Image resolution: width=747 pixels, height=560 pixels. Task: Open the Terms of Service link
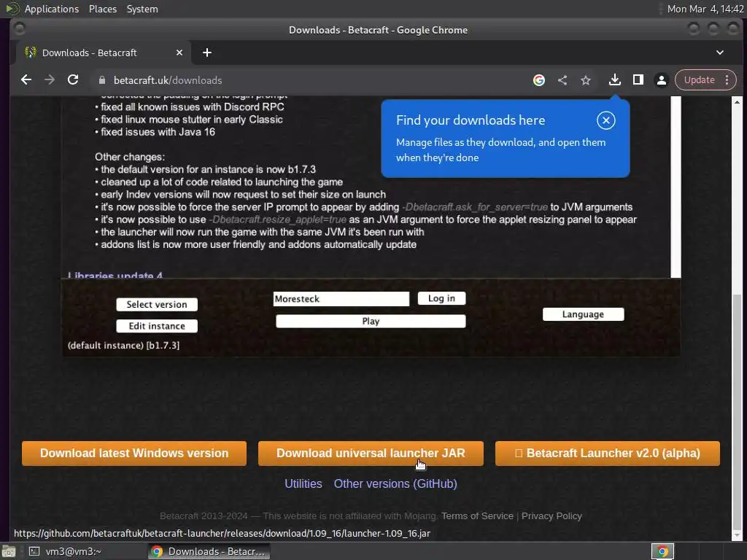pos(477,516)
